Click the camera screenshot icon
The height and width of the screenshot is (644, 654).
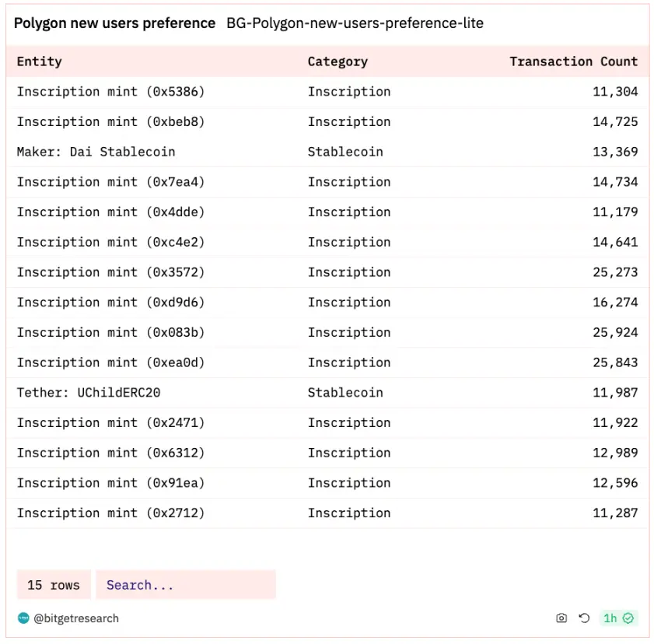561,618
